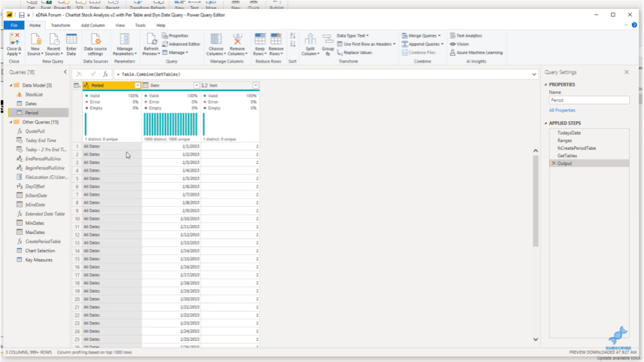The width and height of the screenshot is (644, 362).
Task: Switch to the Transform ribbon tab
Action: pyautogui.click(x=60, y=26)
